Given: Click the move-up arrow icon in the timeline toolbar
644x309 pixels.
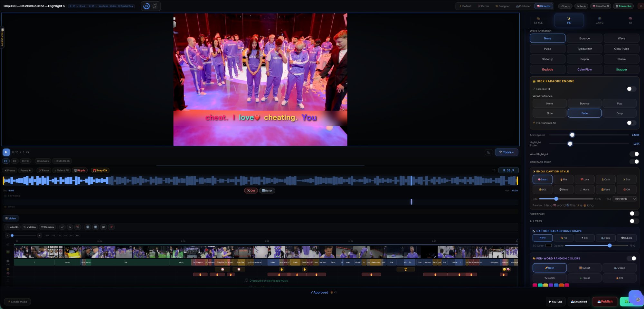Looking at the screenshot, I should click(x=88, y=227).
